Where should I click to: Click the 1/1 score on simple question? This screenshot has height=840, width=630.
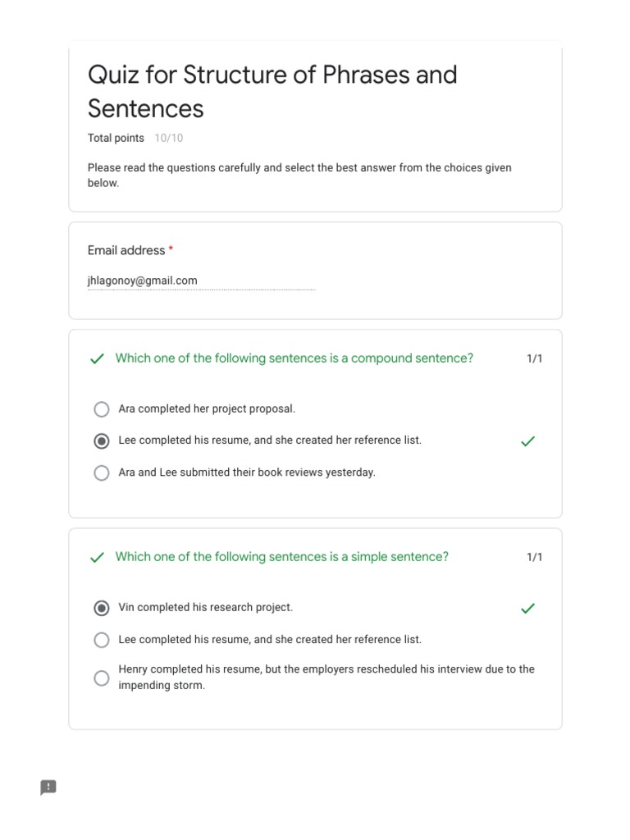pos(534,558)
